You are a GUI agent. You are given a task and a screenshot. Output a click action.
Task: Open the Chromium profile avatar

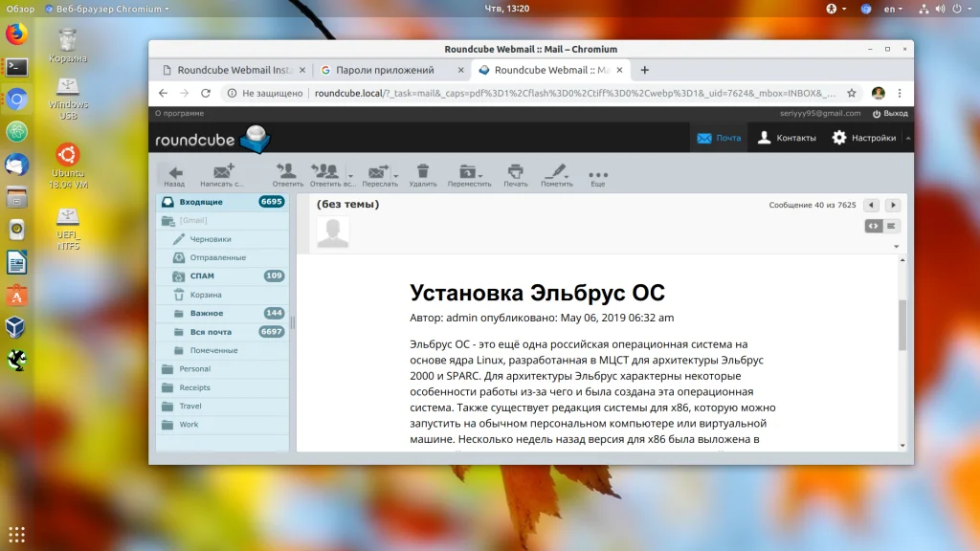[x=879, y=93]
